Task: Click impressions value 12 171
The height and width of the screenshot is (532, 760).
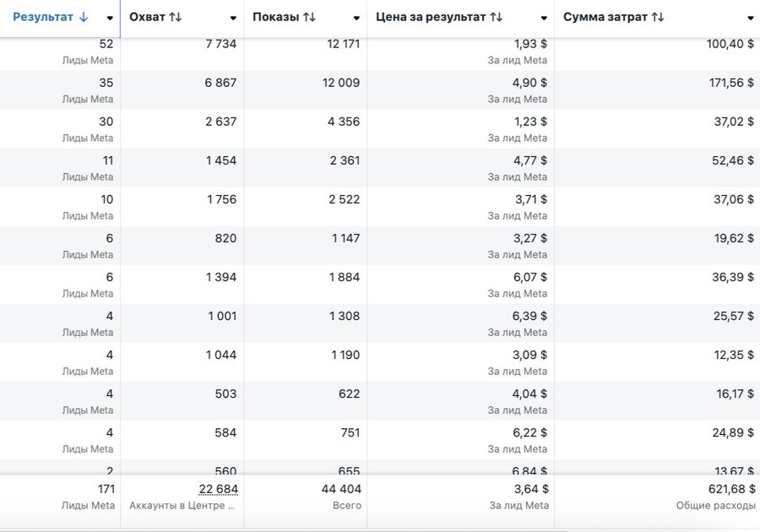Action: click(344, 44)
